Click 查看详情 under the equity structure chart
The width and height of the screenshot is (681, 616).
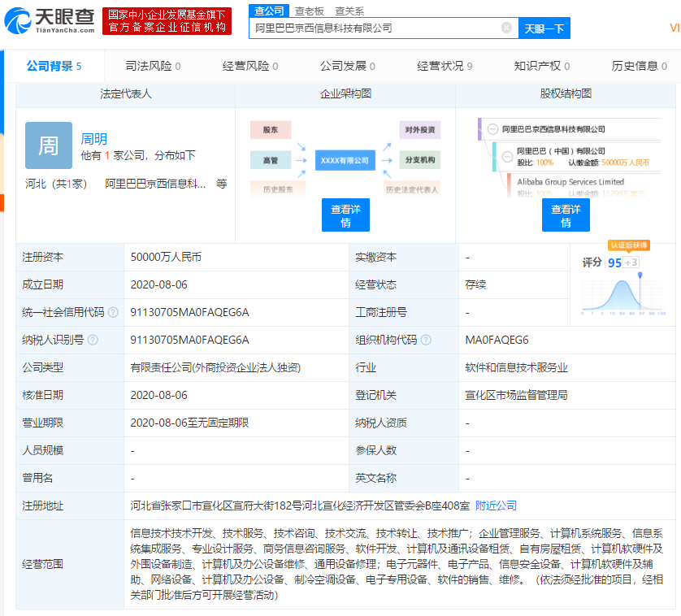point(566,215)
